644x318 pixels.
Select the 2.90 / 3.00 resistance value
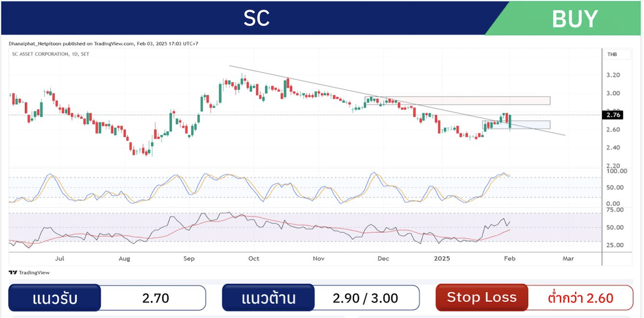pos(365,298)
